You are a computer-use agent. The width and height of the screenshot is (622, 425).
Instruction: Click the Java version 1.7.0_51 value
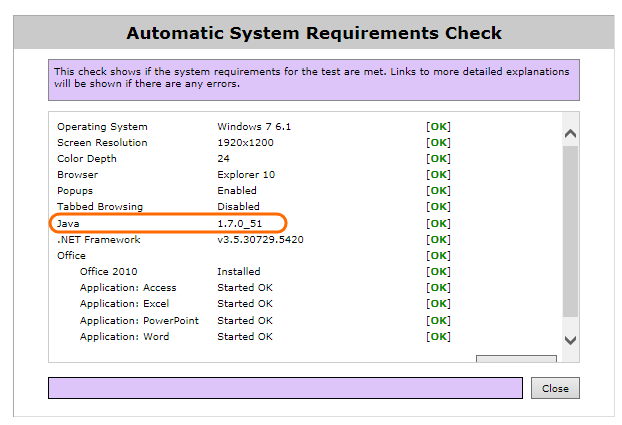[x=243, y=223]
